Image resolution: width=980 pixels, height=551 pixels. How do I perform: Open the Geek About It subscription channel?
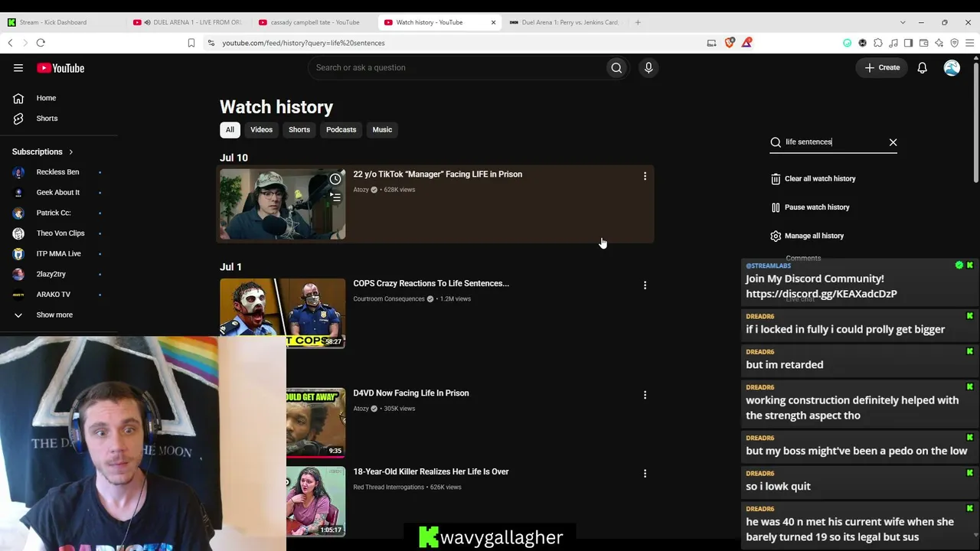(x=57, y=193)
